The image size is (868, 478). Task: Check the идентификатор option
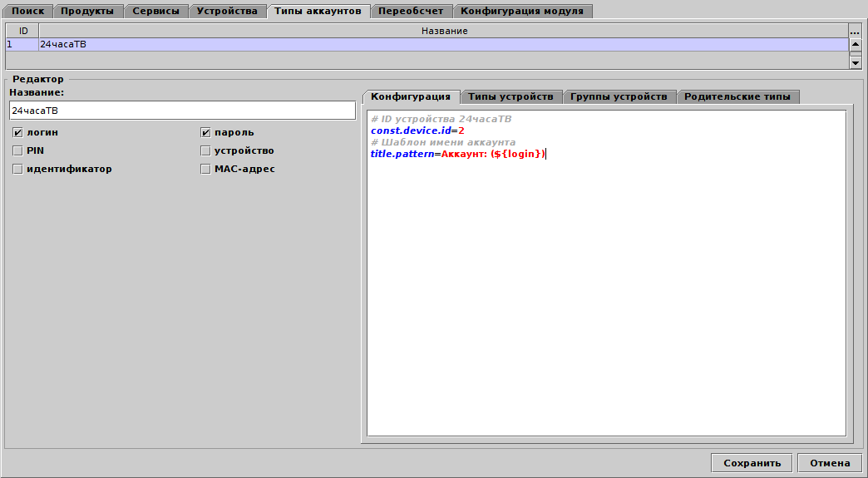point(17,170)
